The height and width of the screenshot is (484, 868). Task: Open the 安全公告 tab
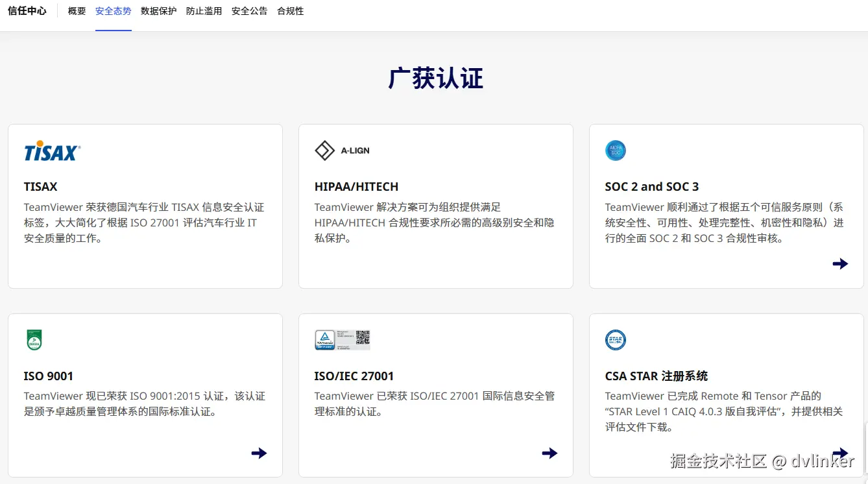click(250, 11)
